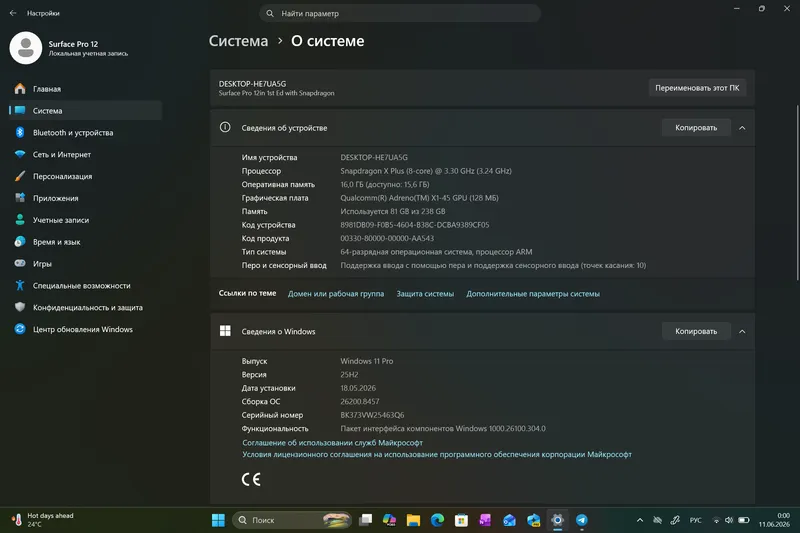
Task: Click the processor value Snapdragon X Plus
Action: point(426,171)
